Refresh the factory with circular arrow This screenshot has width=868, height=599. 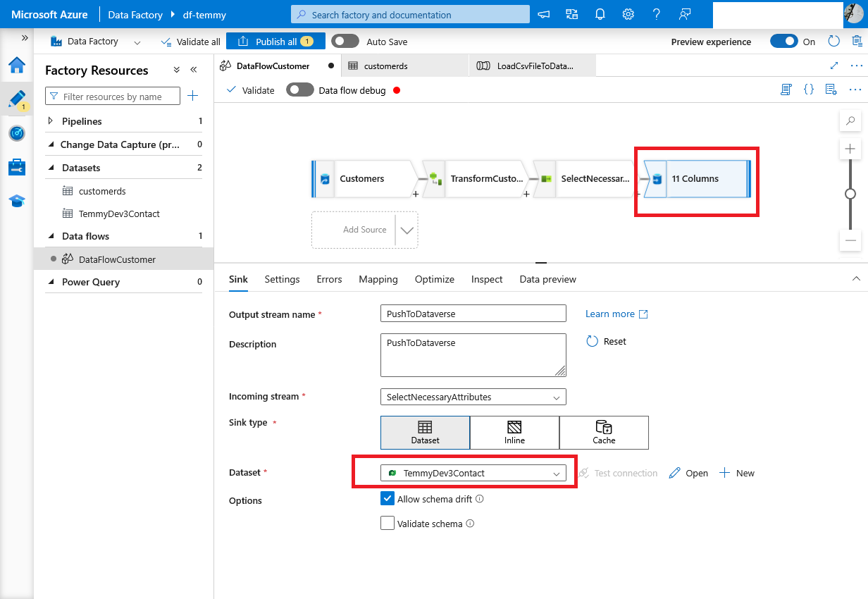point(833,42)
